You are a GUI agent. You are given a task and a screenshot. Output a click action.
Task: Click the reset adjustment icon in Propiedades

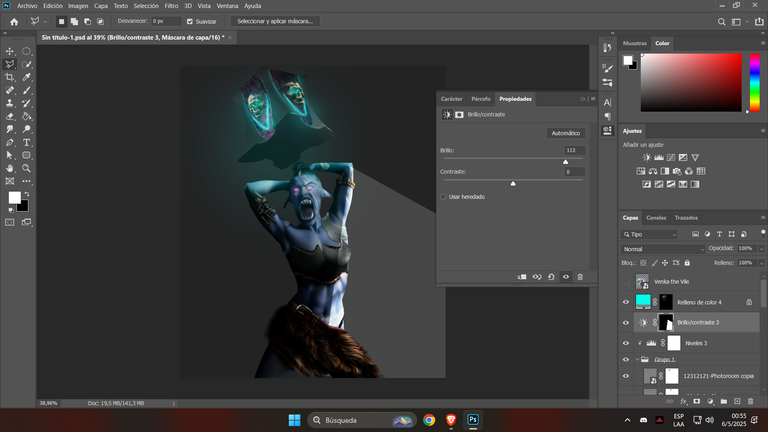(x=551, y=277)
